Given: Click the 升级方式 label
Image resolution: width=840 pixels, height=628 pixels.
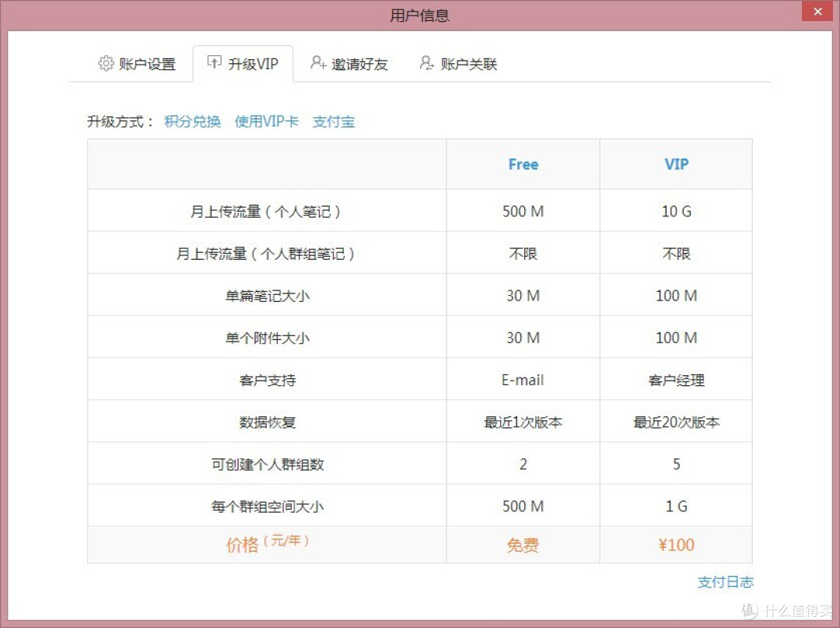Looking at the screenshot, I should (121, 121).
